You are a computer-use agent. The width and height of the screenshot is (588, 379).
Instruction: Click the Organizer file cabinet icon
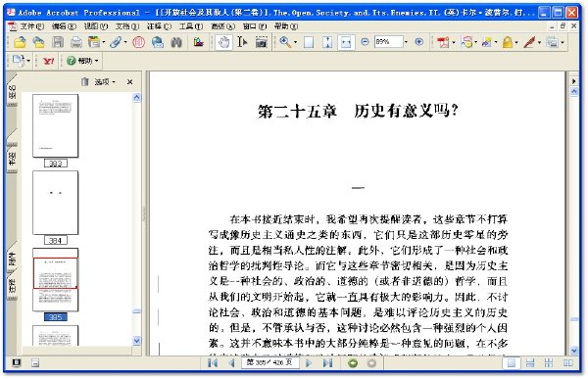click(94, 41)
